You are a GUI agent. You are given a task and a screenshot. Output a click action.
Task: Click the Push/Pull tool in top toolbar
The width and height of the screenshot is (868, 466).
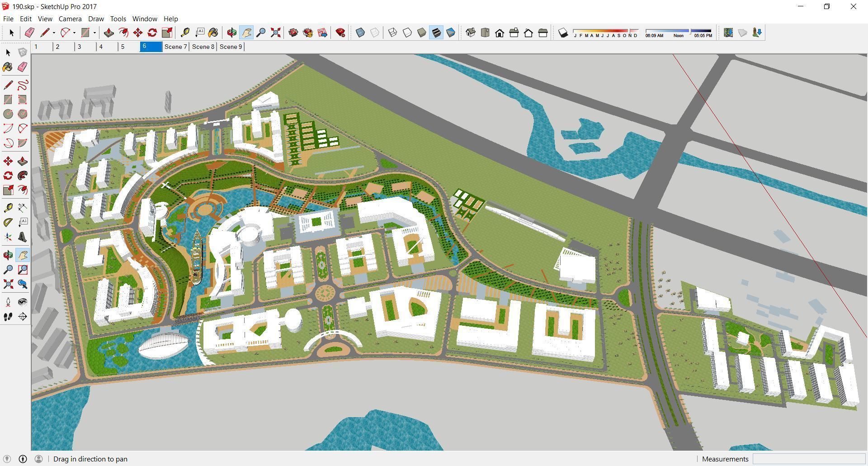[x=109, y=33]
